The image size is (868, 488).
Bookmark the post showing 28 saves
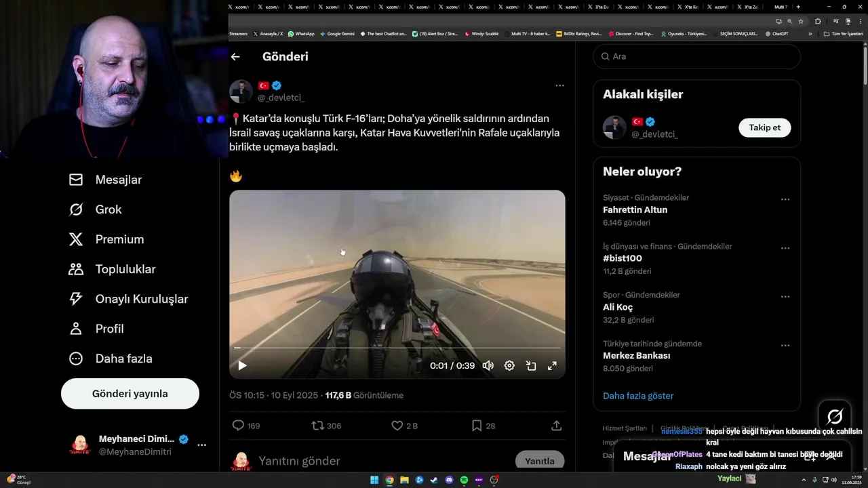(477, 426)
